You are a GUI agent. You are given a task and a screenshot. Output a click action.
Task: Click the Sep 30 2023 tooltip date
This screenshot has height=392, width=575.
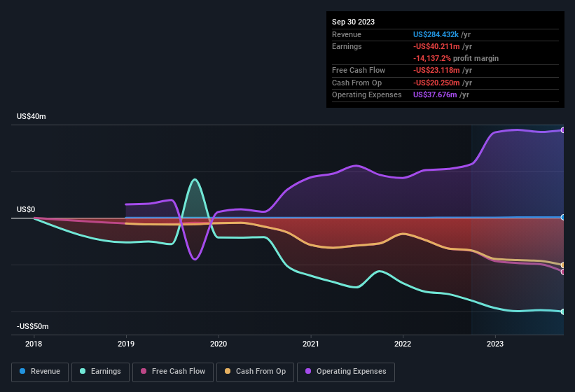point(353,22)
